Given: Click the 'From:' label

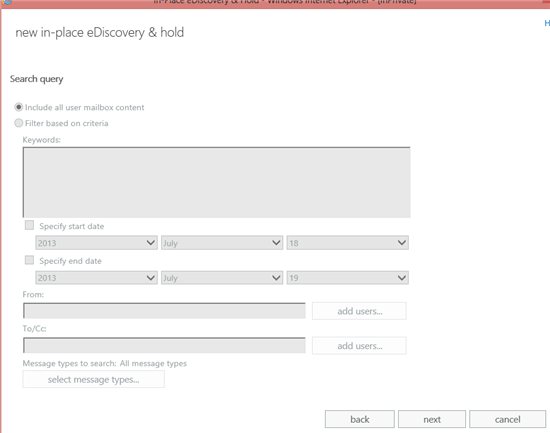Looking at the screenshot, I should click(33, 294).
